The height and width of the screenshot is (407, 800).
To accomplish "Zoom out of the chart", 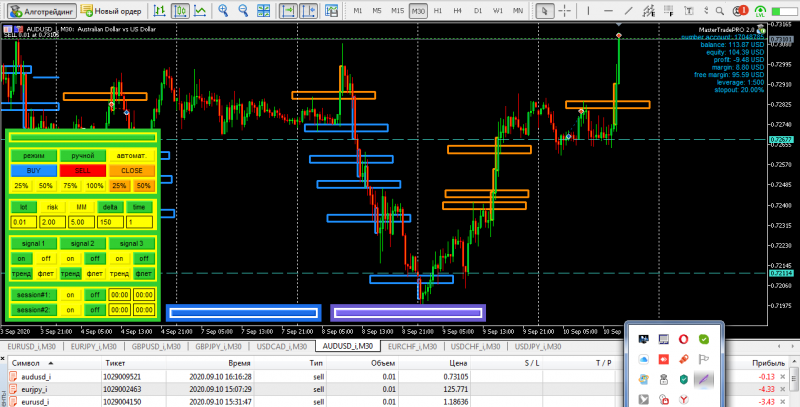I will (x=243, y=10).
